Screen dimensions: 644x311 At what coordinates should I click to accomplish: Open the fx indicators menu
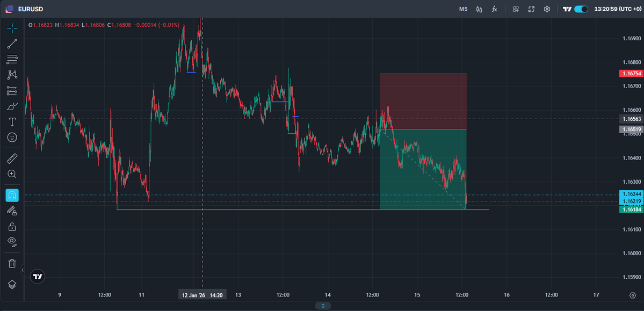click(495, 9)
